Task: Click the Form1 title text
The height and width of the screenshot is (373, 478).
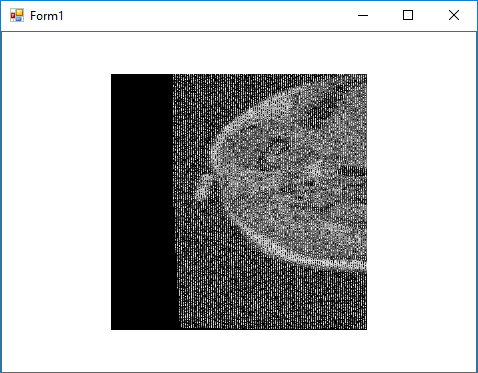Action: click(x=46, y=16)
